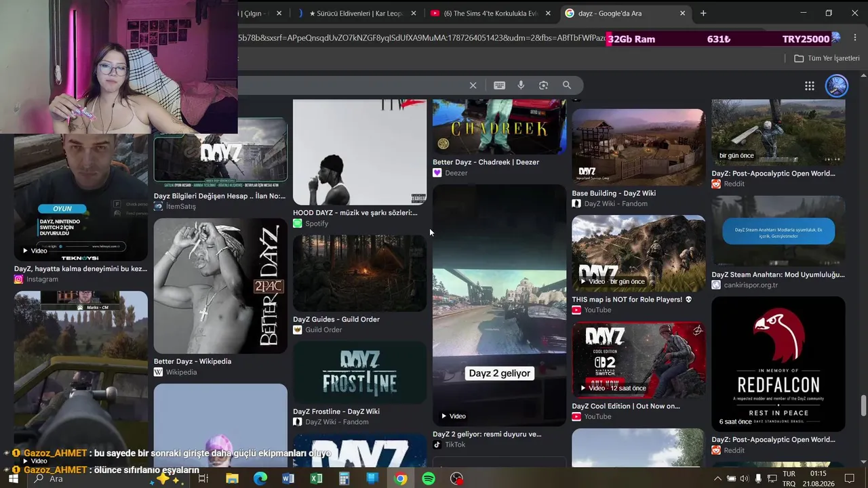Screen dimensions: 868x488
Task: Open the Windows notification center
Action: pos(850,479)
